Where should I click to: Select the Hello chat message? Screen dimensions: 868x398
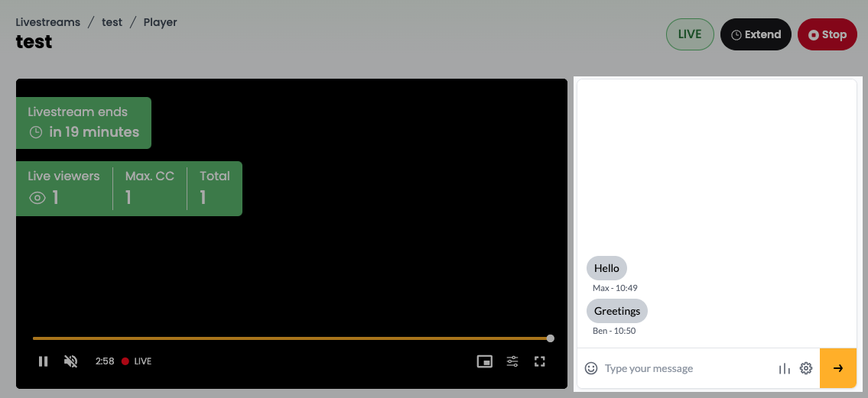click(606, 268)
